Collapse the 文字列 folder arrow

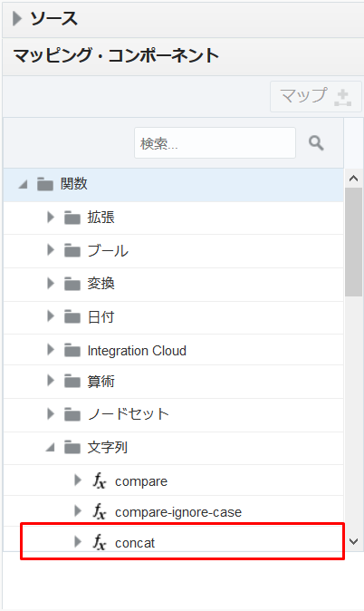click(x=50, y=448)
